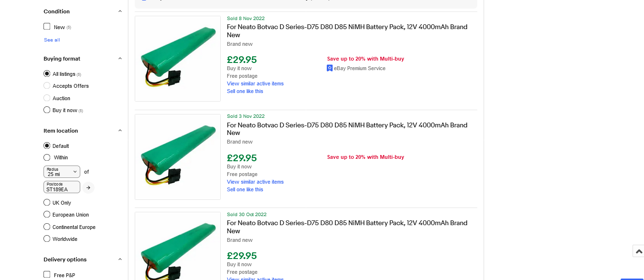644x280 pixels.
Task: Click the postcode submit arrow button
Action: tap(88, 187)
